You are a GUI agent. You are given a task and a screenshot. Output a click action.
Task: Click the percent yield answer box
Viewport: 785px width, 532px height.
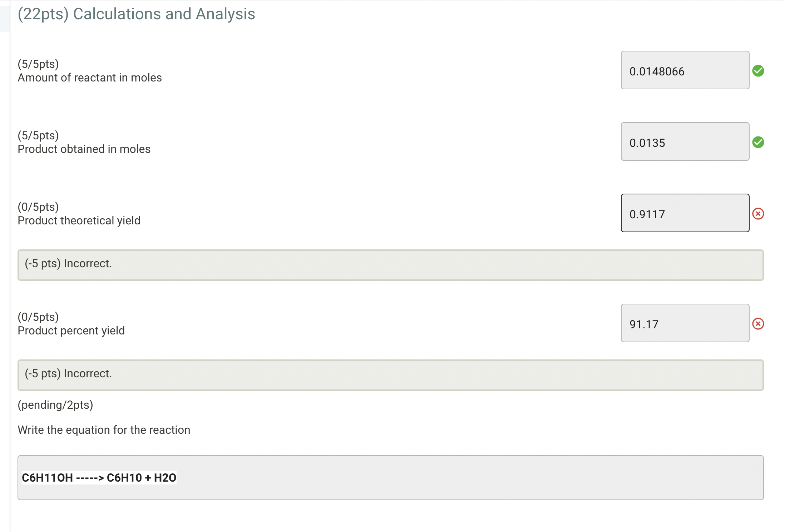pos(685,323)
